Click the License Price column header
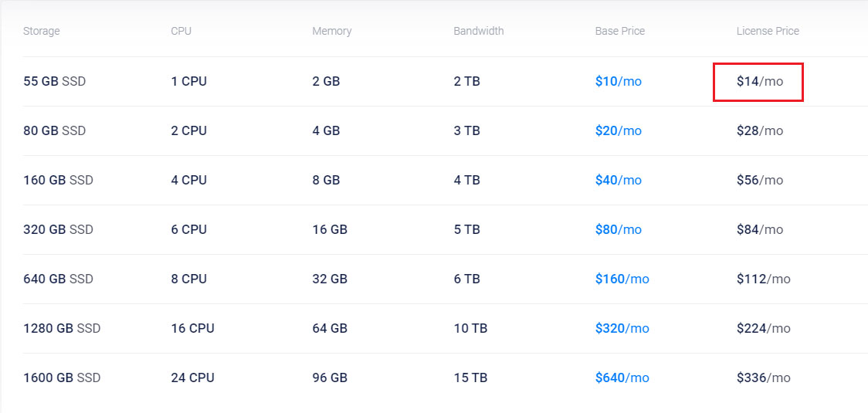Viewport: 868px width, 413px height. pyautogui.click(x=768, y=31)
